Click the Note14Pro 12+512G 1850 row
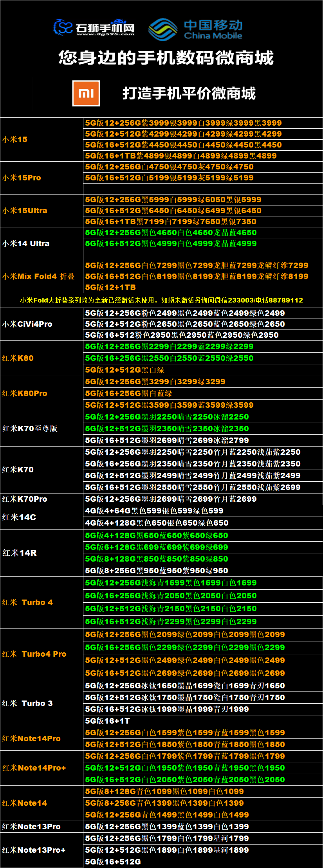This screenshot has width=323, height=868. pos(203,744)
